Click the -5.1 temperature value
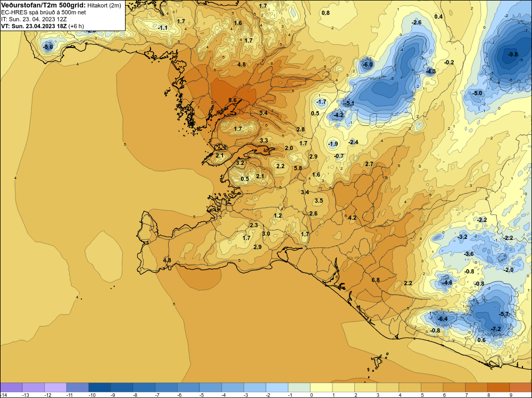 (x=349, y=103)
